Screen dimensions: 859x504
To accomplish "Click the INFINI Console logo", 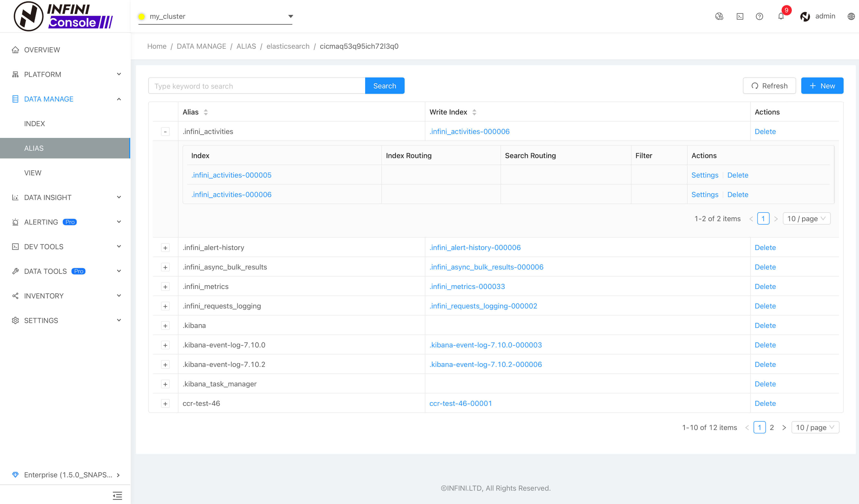I will pos(63,16).
